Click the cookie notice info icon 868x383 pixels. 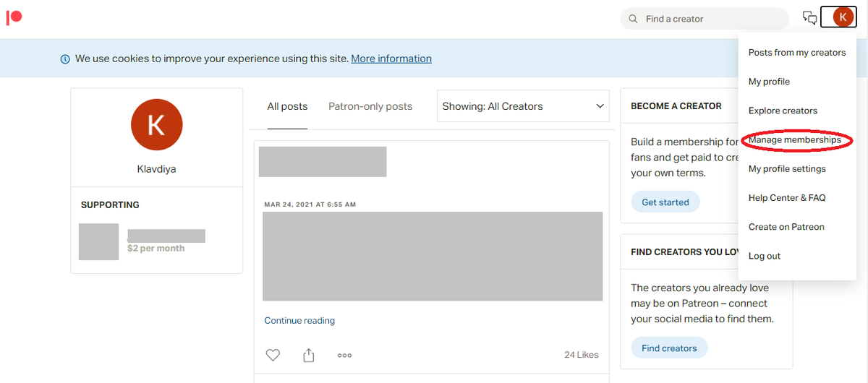(65, 59)
